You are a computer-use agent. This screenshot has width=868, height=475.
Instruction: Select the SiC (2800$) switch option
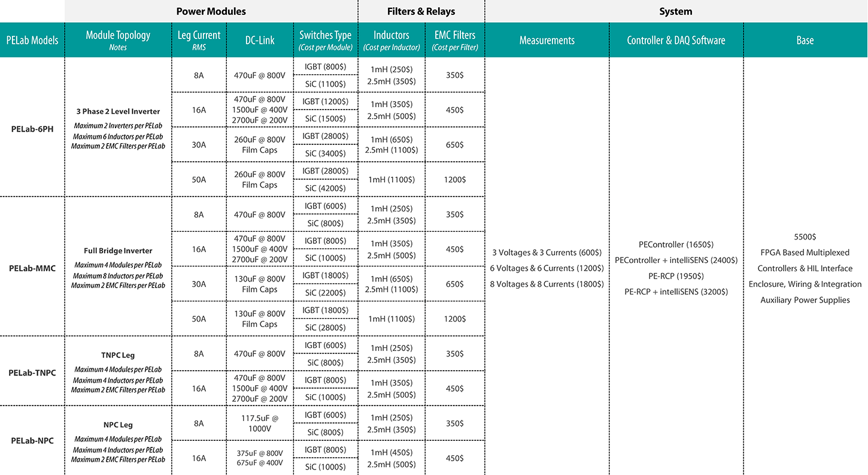(326, 328)
